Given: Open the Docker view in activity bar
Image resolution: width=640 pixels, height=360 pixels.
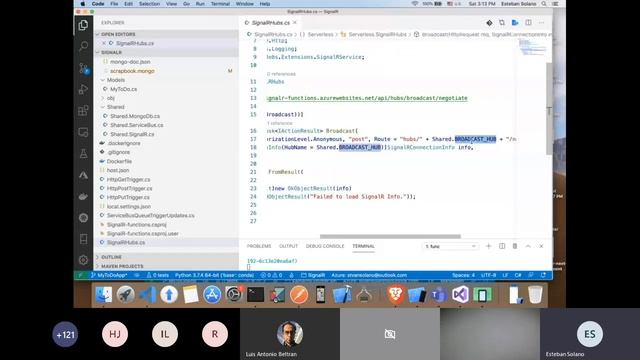Looking at the screenshot, I should (x=83, y=196).
